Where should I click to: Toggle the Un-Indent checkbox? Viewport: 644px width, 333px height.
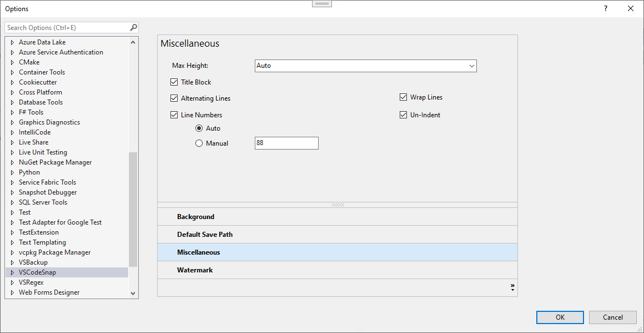click(404, 115)
